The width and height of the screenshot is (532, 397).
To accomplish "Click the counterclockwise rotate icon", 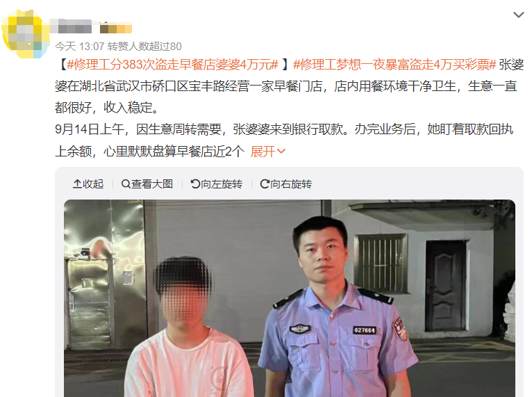I will click(195, 184).
